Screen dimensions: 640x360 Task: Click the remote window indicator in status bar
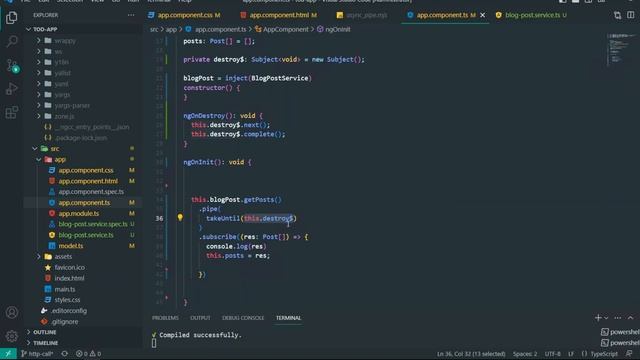[x=8, y=354]
